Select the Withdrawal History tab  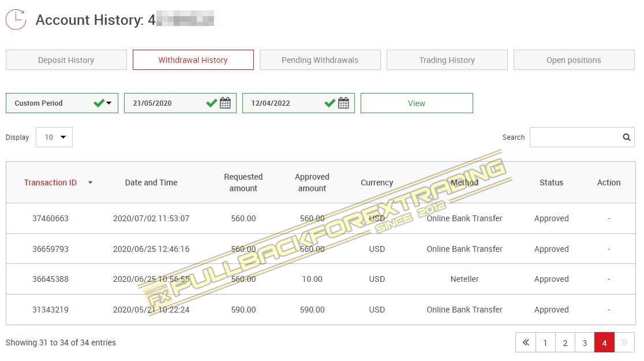(193, 60)
